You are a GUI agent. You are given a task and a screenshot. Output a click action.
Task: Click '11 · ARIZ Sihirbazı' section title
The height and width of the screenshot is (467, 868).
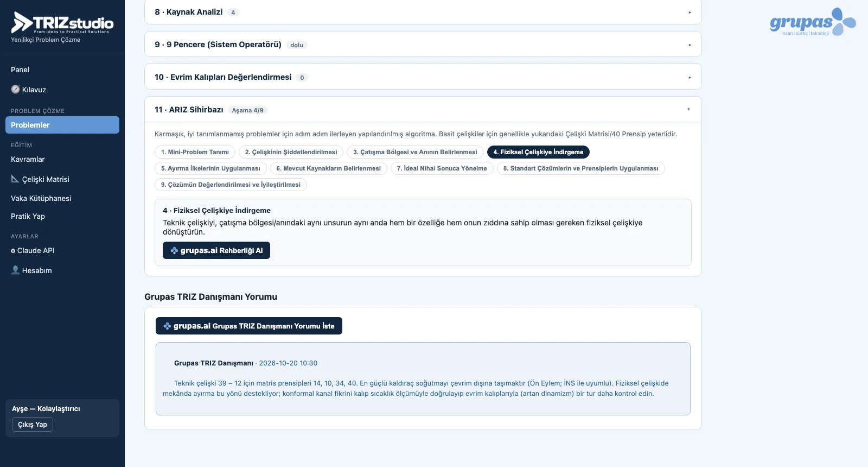click(189, 110)
